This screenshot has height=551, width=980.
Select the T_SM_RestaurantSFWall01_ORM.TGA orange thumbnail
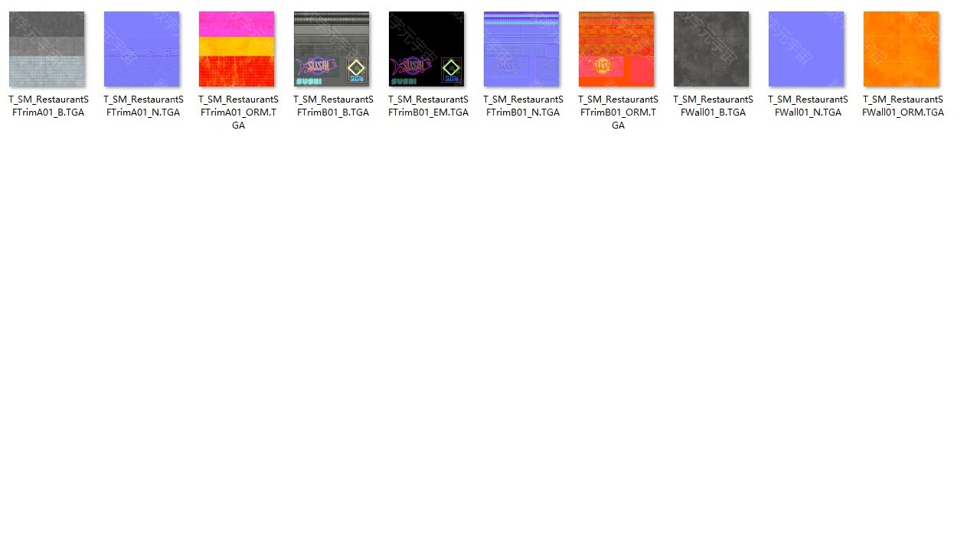pos(901,49)
